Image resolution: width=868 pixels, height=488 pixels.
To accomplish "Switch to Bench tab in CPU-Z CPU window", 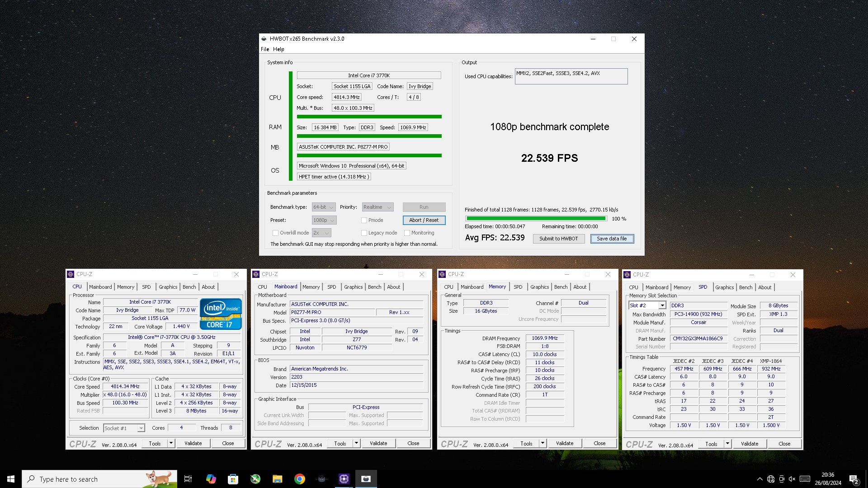I will pos(189,287).
